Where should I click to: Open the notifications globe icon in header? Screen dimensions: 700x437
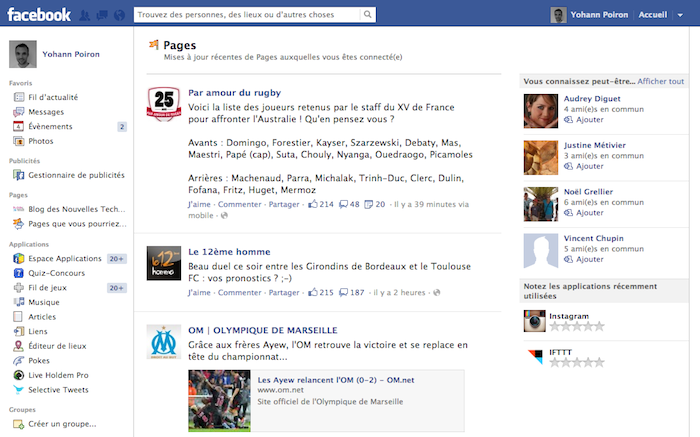119,15
